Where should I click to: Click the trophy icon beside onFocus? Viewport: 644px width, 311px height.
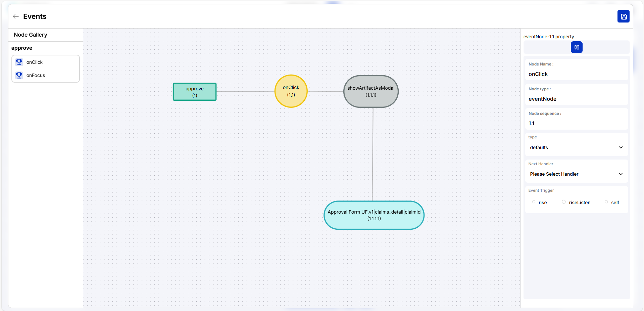coord(19,75)
